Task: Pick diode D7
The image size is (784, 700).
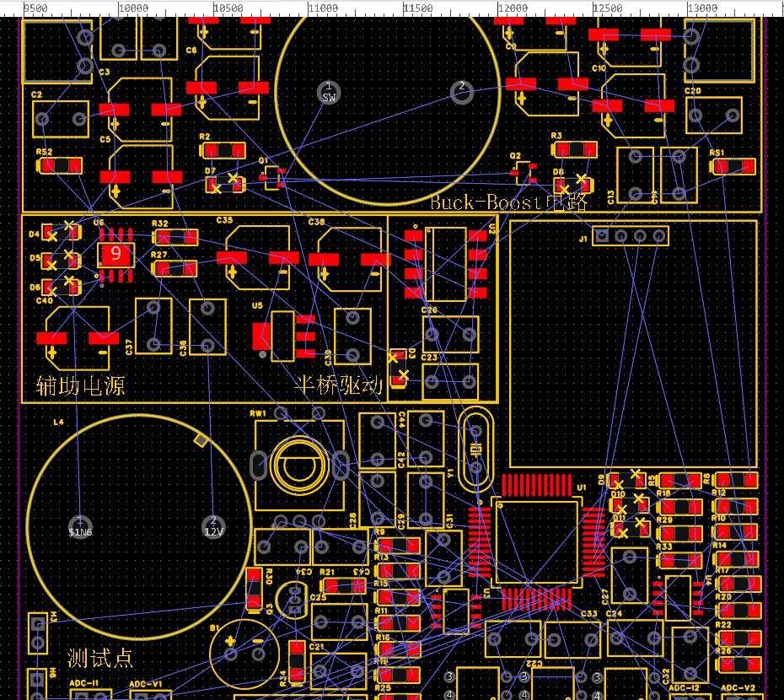Action: [x=225, y=184]
